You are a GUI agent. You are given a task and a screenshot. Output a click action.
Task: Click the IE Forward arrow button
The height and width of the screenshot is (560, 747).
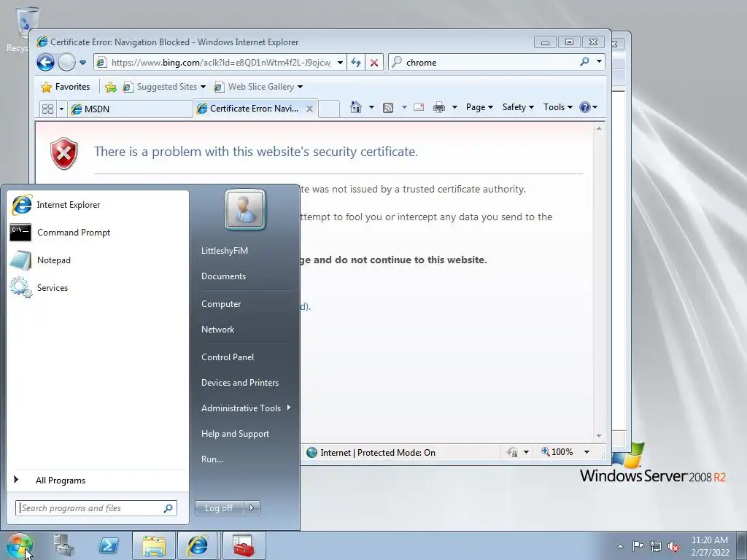point(66,63)
